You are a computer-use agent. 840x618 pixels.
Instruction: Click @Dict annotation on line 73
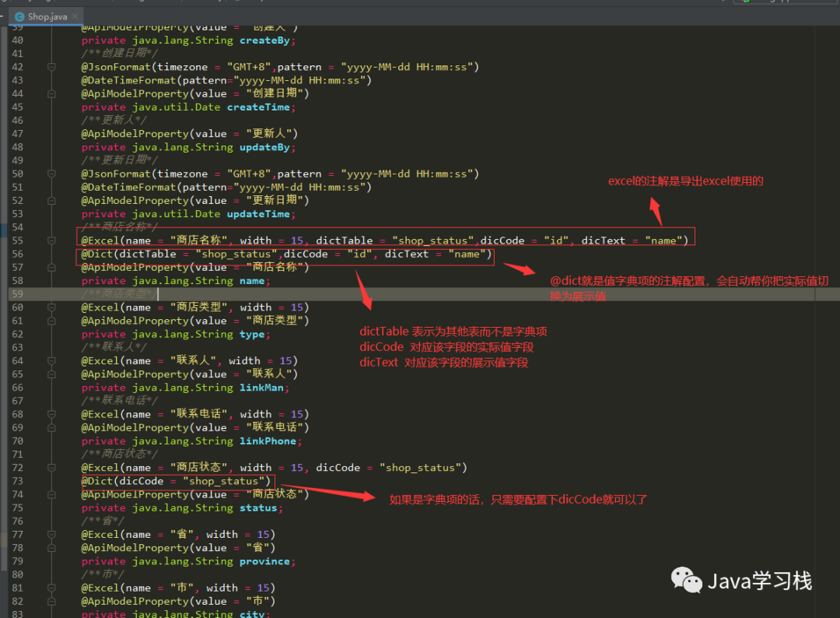point(96,481)
